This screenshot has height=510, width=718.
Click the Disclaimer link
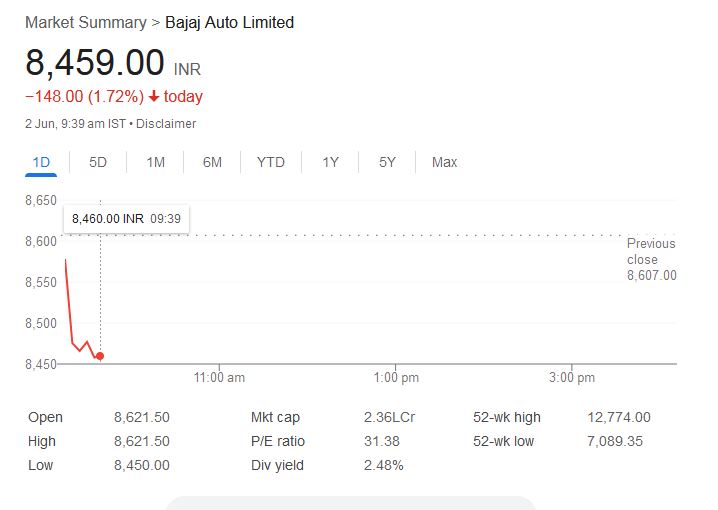coord(166,124)
